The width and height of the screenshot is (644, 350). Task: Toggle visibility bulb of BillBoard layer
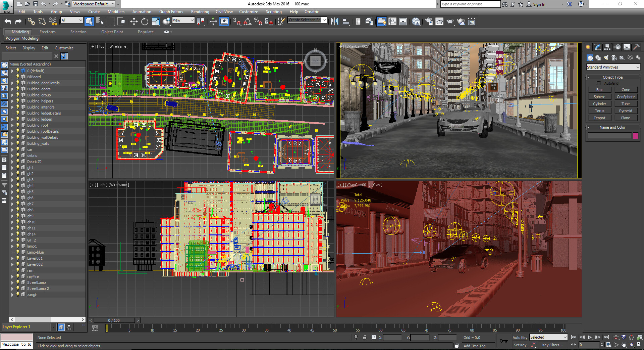pos(18,77)
